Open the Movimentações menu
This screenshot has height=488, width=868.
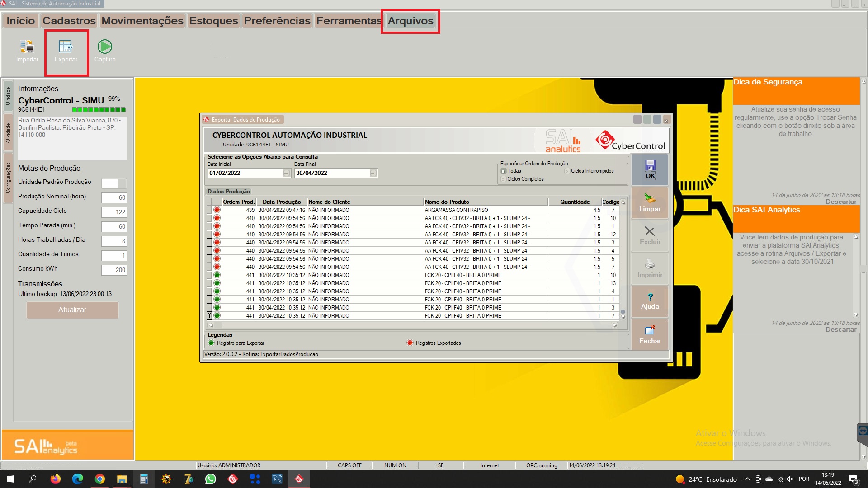142,21
